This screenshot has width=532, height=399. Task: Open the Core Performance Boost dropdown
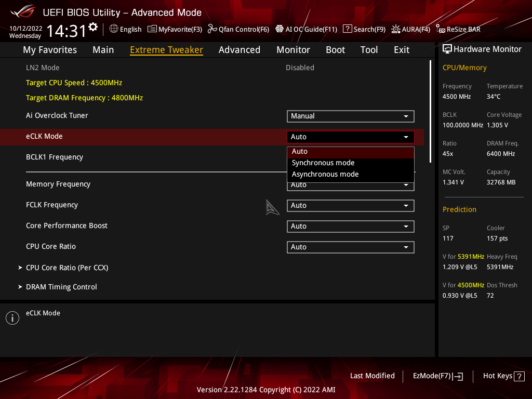(x=351, y=227)
